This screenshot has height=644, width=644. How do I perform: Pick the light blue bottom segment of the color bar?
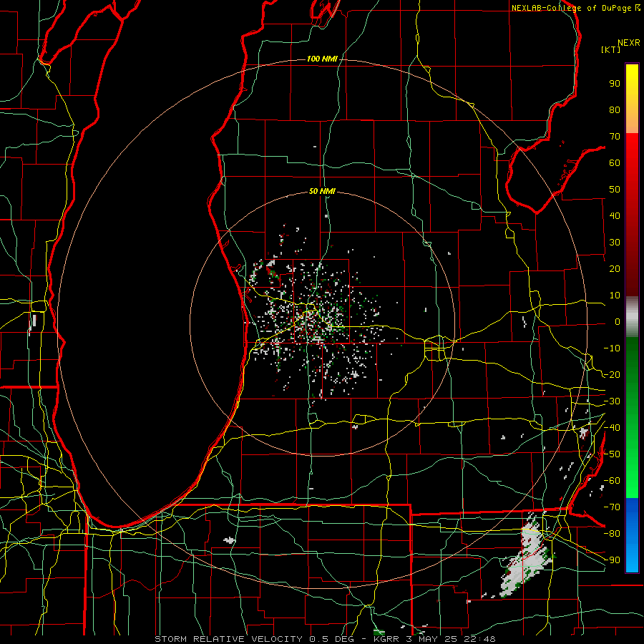point(632,559)
